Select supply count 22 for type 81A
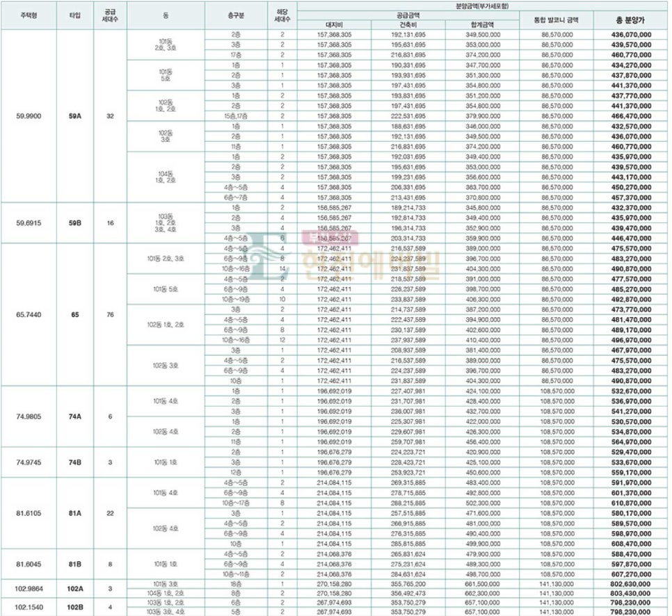 (x=110, y=513)
